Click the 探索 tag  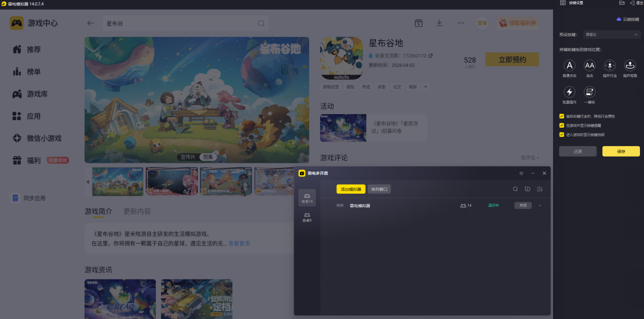coord(381,87)
